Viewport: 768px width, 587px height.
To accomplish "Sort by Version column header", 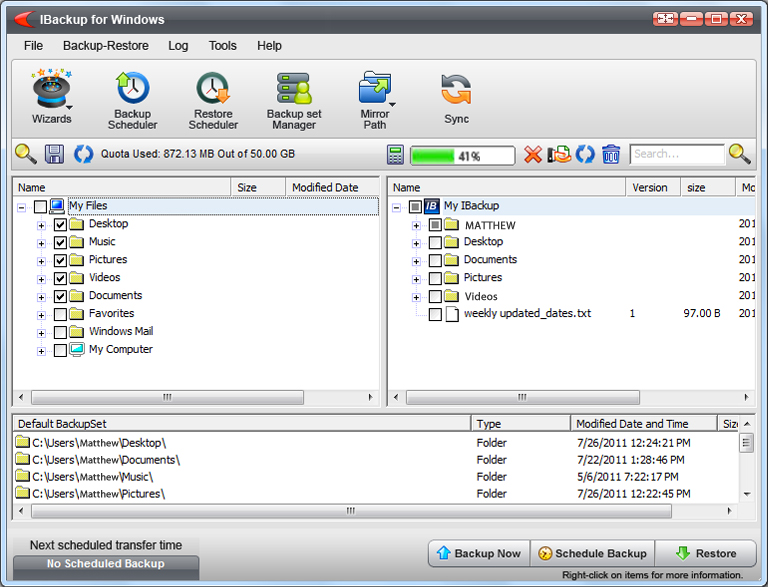I will [x=653, y=188].
